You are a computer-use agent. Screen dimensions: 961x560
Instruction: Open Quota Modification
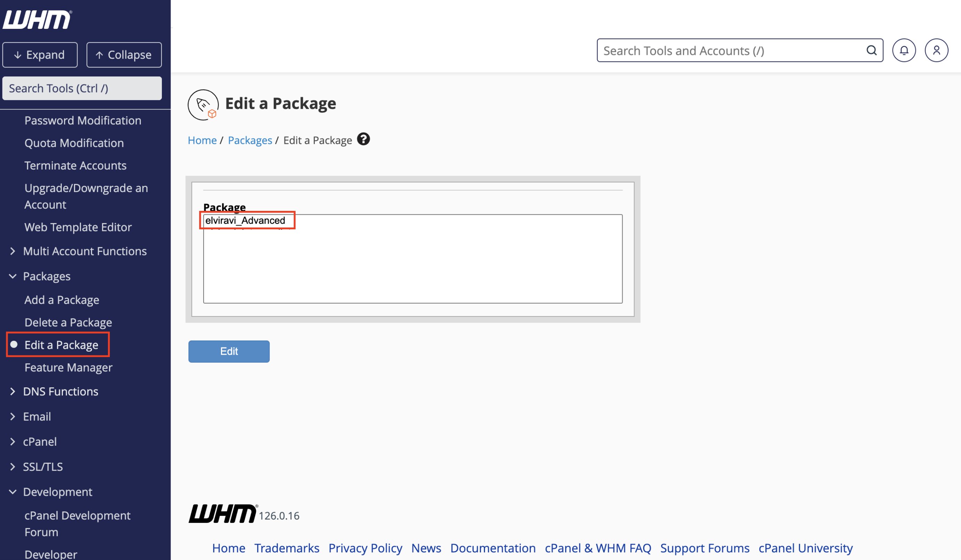click(x=74, y=143)
